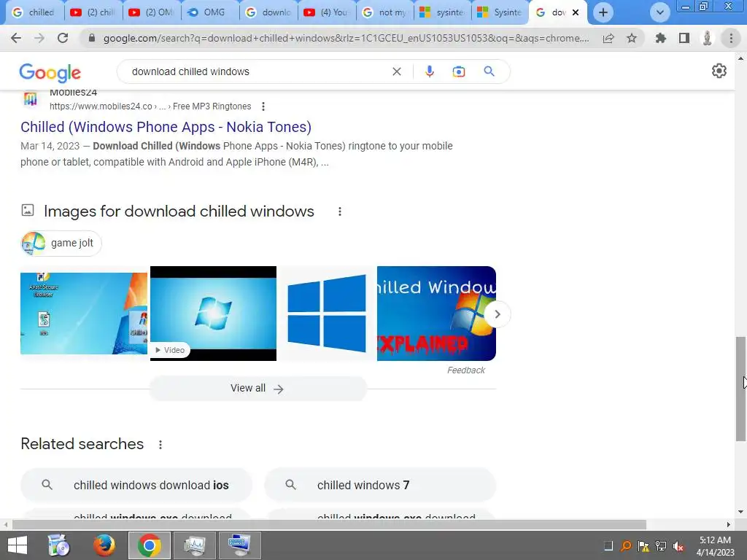Switch to '(4) You' YouTube tab
Viewport: 747px width, 560px height.
(328, 12)
